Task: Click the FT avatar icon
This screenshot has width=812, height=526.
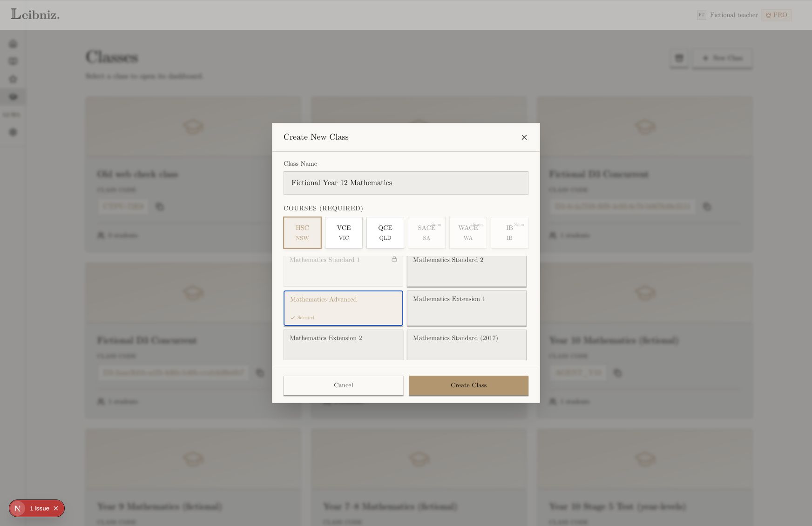Action: (x=701, y=15)
